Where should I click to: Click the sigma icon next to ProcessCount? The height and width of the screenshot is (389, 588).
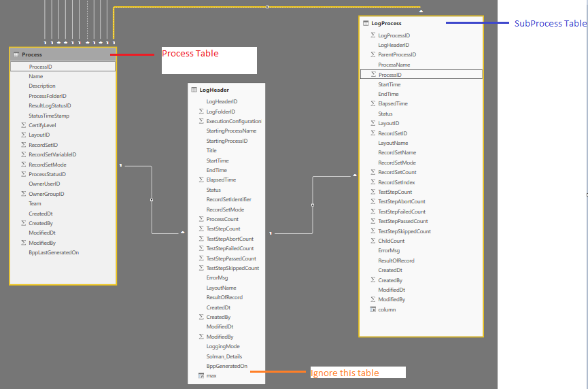pyautogui.click(x=201, y=219)
